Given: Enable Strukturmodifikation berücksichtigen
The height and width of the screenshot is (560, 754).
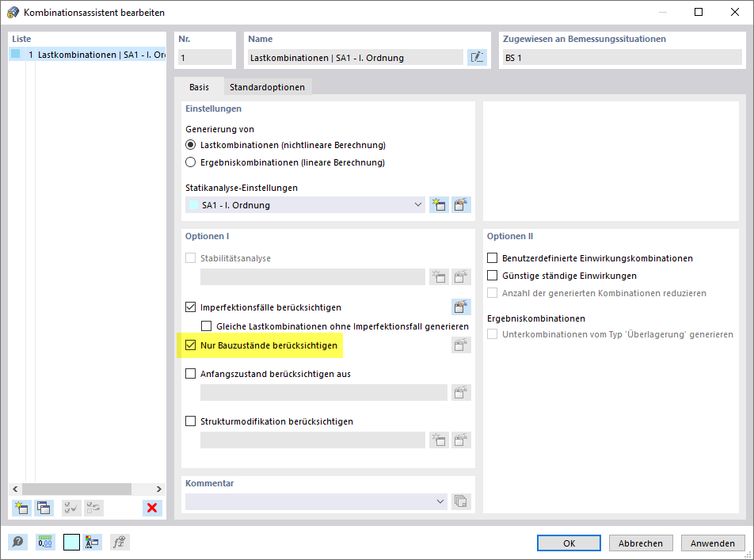Looking at the screenshot, I should pyautogui.click(x=190, y=421).
